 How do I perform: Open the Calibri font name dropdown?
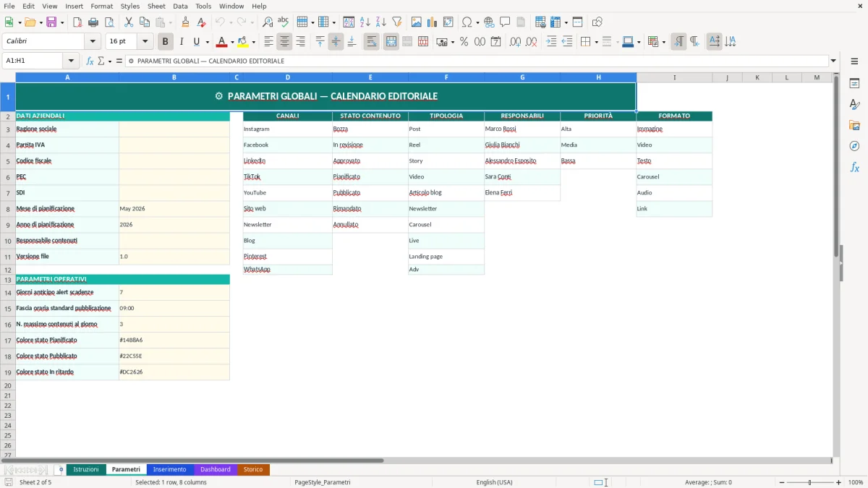pos(92,41)
